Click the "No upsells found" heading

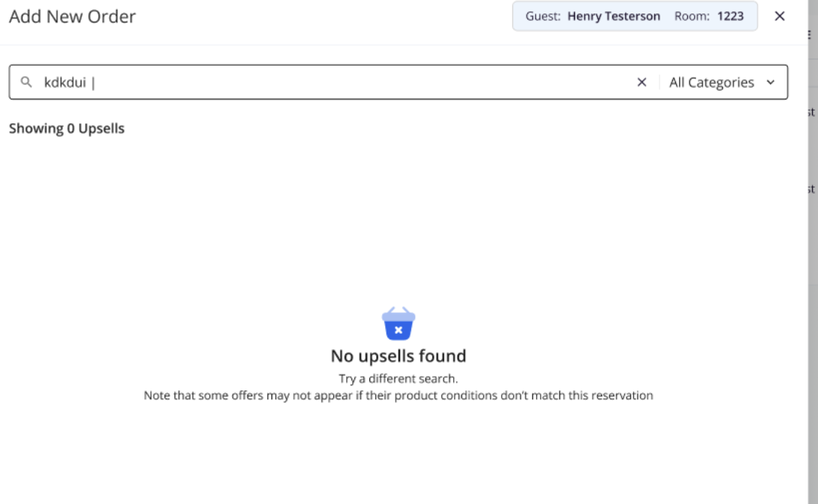(398, 356)
